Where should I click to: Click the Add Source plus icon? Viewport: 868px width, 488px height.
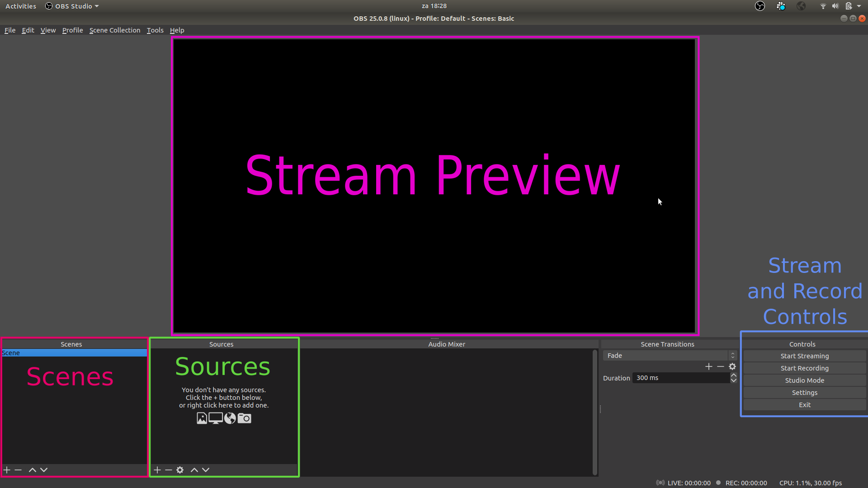click(x=157, y=469)
